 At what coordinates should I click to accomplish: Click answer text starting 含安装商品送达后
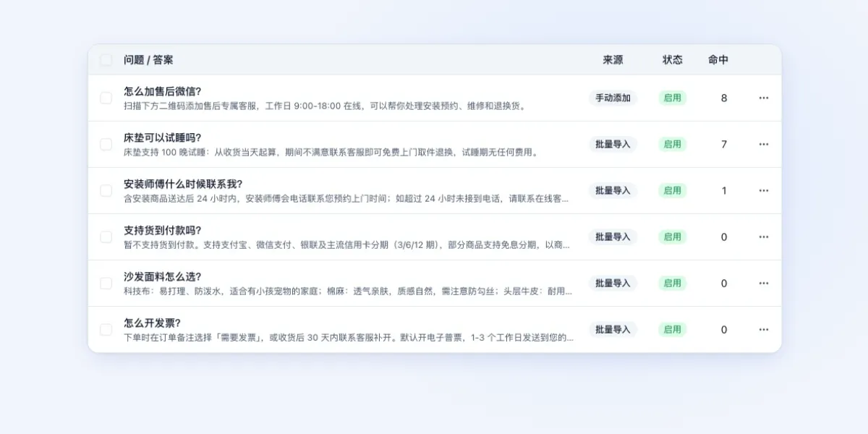[x=346, y=198]
